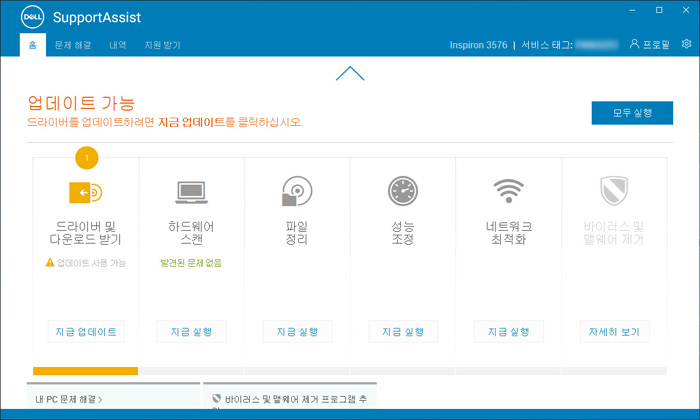
Task: Click 지금 실행 under 네트워크 최적화
Action: coord(509,332)
